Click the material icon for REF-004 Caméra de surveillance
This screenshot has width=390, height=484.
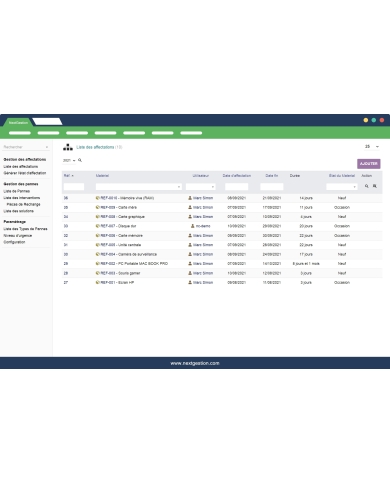tap(98, 254)
